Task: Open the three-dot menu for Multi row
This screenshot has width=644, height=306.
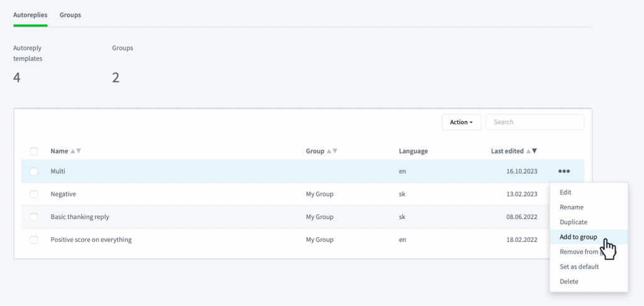Action: pos(564,171)
